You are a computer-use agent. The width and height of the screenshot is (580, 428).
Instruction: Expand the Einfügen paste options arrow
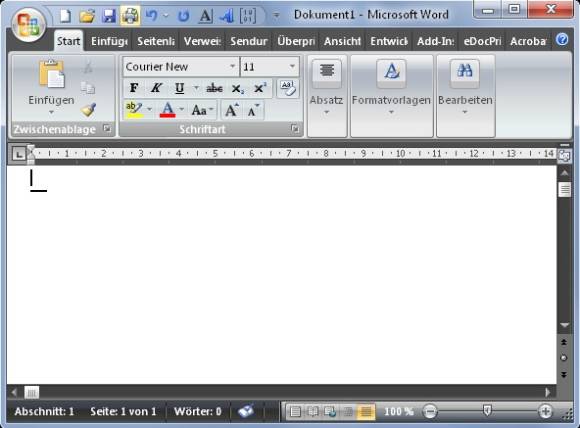click(x=51, y=112)
